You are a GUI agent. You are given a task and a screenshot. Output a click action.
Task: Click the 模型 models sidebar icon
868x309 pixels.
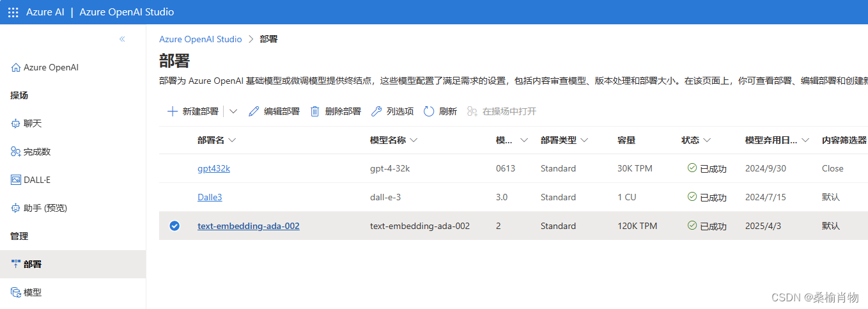(16, 292)
